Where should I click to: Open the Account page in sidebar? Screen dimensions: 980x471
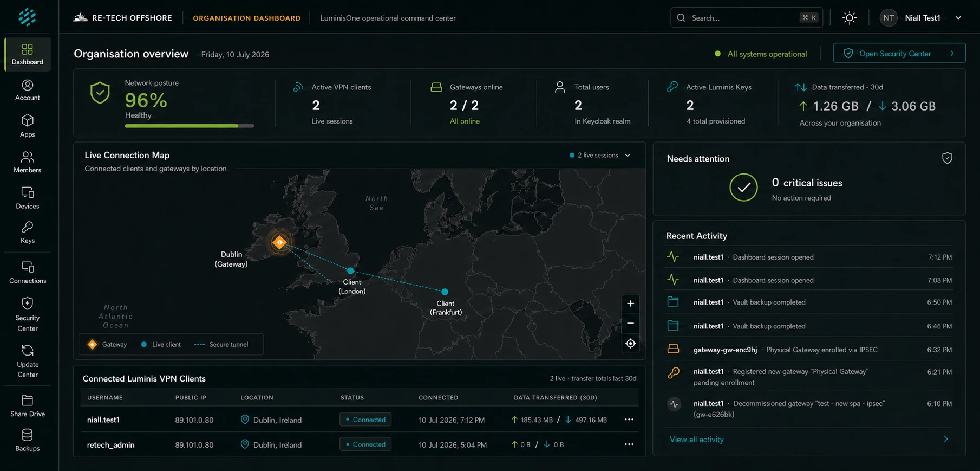28,91
